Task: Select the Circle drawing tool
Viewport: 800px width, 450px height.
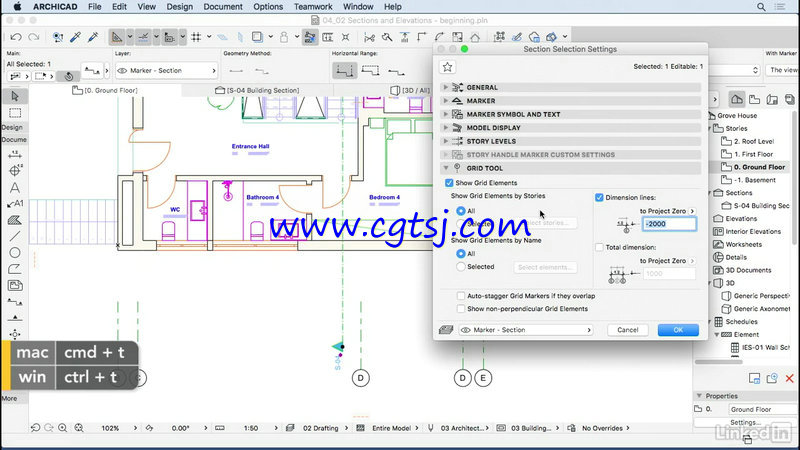Action: point(15,253)
